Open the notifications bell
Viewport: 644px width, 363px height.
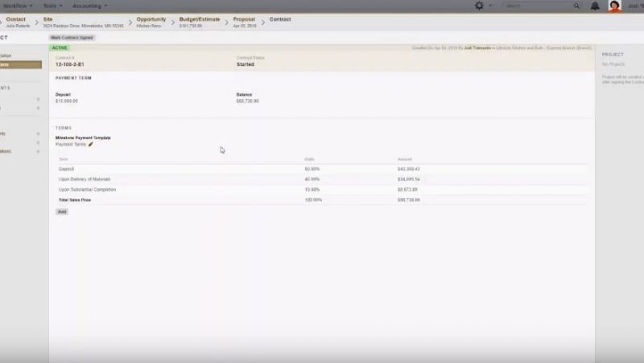tap(594, 6)
